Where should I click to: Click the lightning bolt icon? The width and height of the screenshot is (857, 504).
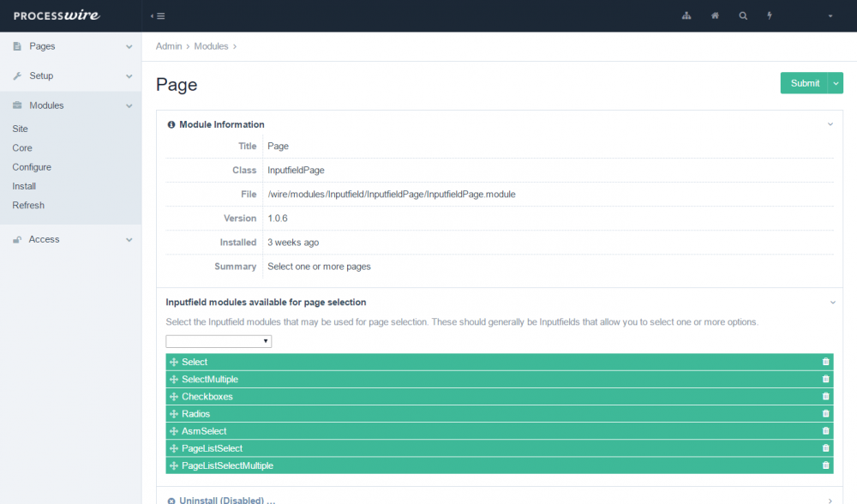[770, 16]
